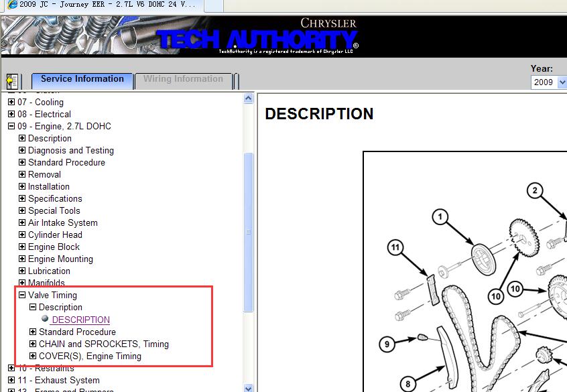Expand Description under Engine 2.7L
The height and width of the screenshot is (392, 567).
coord(22,138)
